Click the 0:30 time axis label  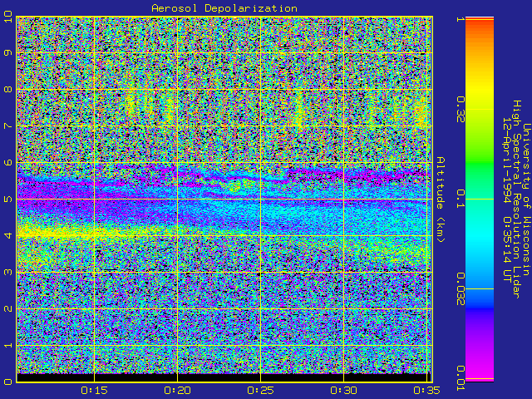(x=343, y=391)
